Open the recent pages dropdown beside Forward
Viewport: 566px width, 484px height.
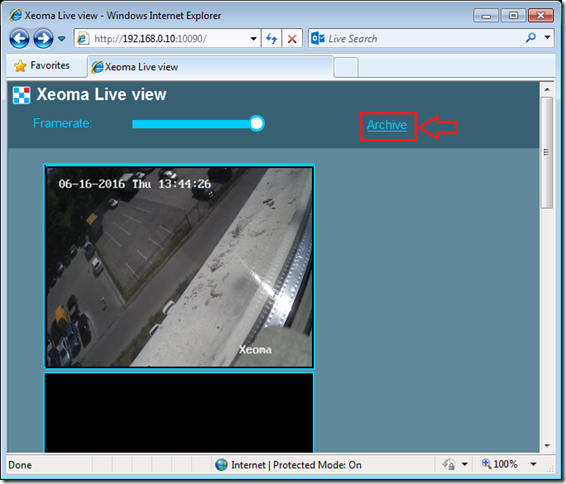tap(62, 38)
